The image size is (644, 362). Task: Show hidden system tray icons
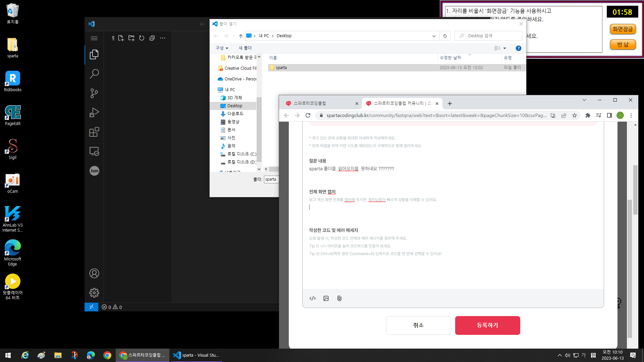click(559, 355)
